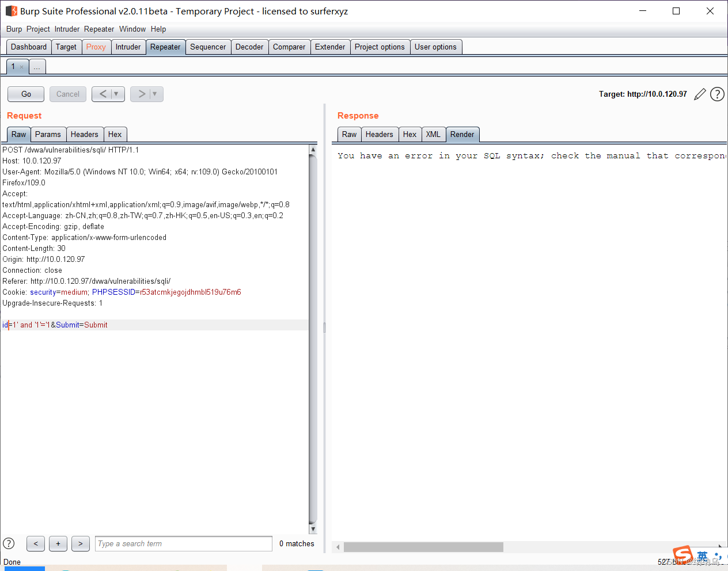The height and width of the screenshot is (571, 728).
Task: Select the response Raw tab
Action: pos(349,134)
